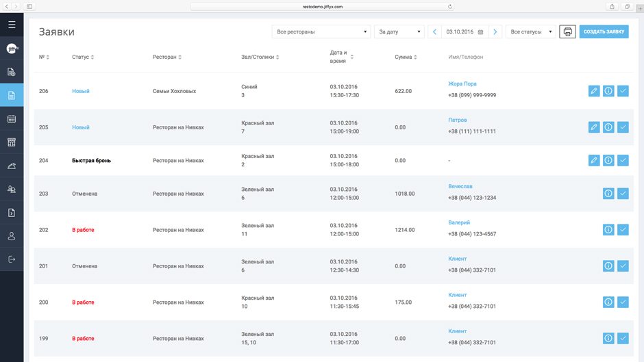Open the calendar view in sidebar
This screenshot has height=362, width=644.
(12, 119)
